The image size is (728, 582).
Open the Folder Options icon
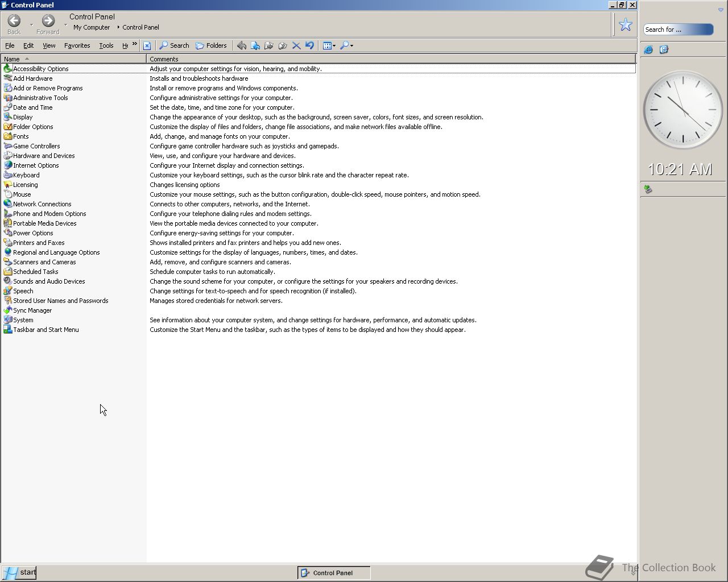click(x=7, y=127)
